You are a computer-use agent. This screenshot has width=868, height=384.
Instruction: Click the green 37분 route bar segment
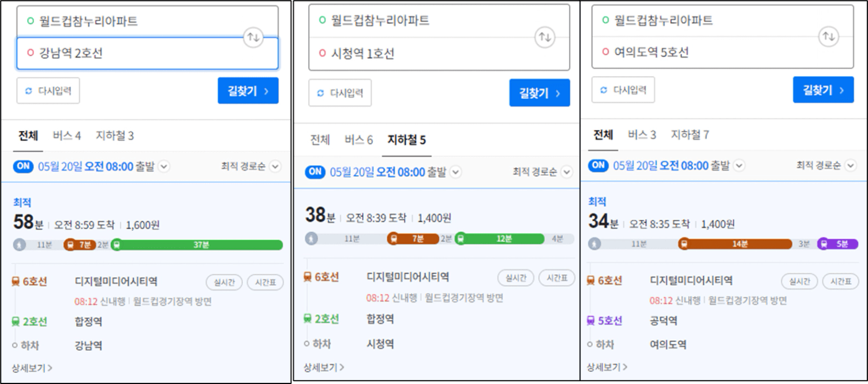coord(201,245)
